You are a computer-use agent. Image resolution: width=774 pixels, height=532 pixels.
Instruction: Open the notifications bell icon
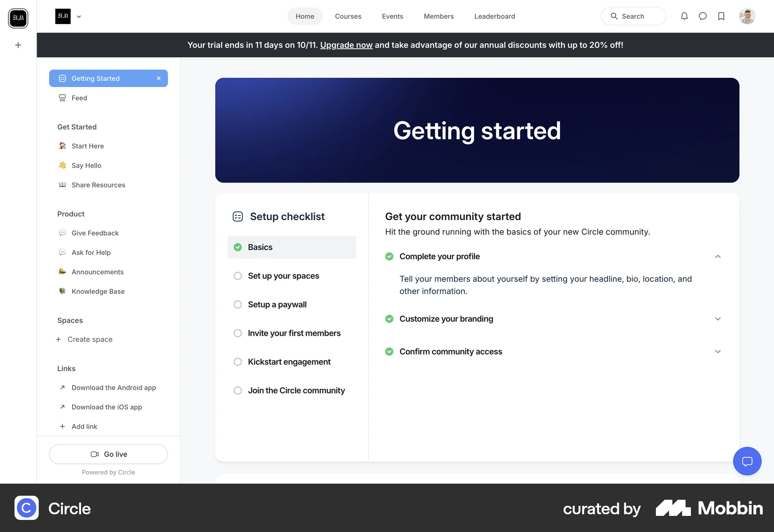point(685,16)
